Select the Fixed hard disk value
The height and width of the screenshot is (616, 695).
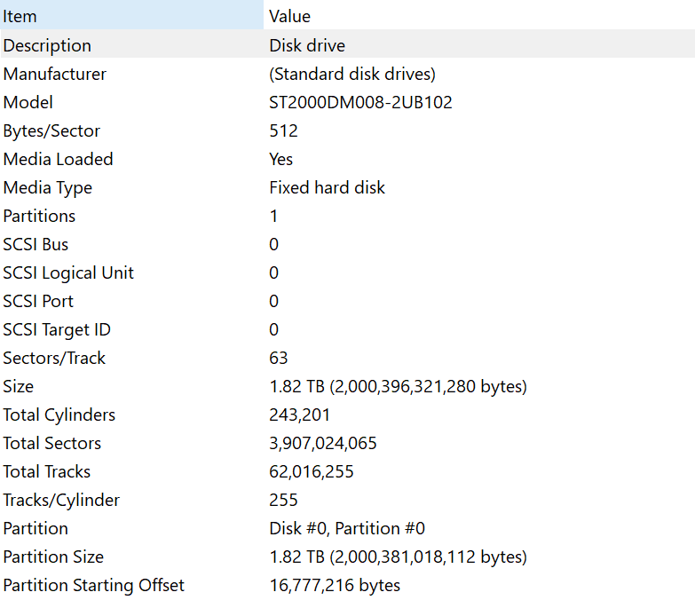click(x=327, y=187)
